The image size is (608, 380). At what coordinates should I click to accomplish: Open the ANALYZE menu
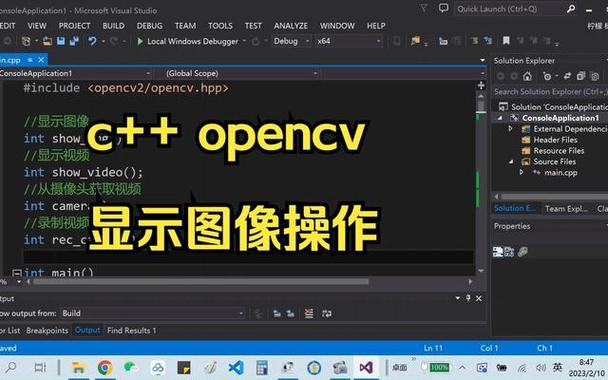click(290, 26)
